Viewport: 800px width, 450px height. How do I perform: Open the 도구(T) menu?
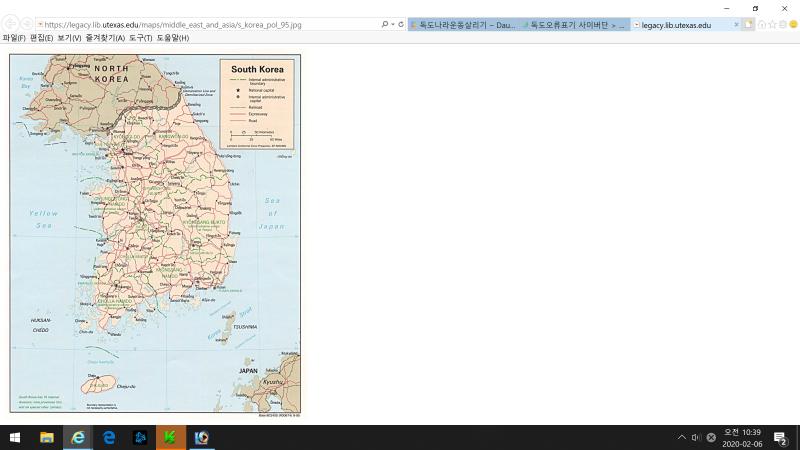click(x=141, y=38)
